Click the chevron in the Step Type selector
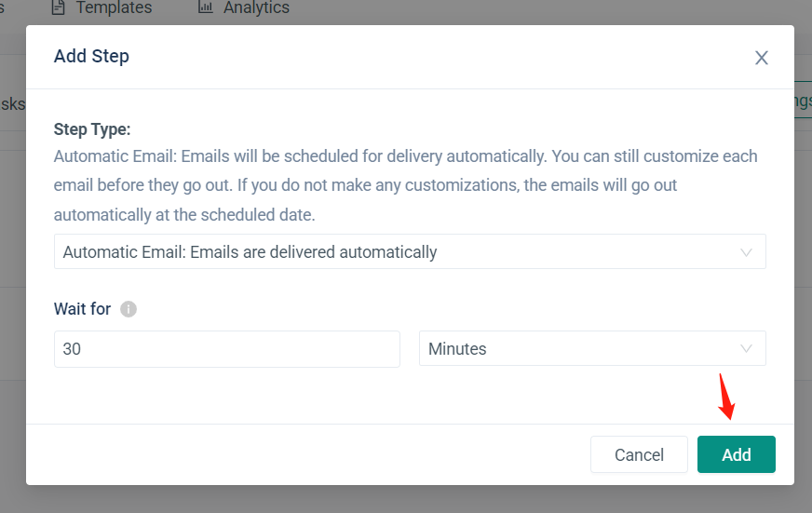 (x=746, y=252)
